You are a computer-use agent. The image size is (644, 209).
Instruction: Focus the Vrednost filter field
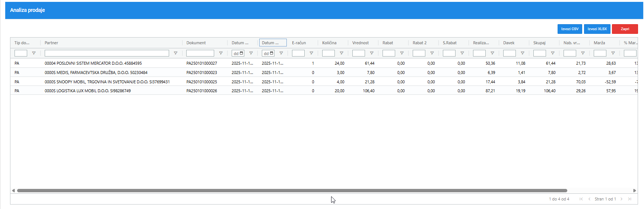click(x=359, y=53)
